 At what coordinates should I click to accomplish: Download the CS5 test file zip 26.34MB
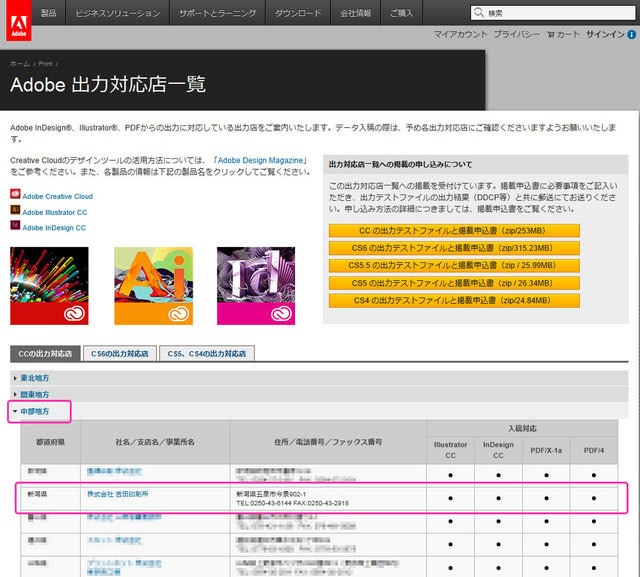coord(454,283)
